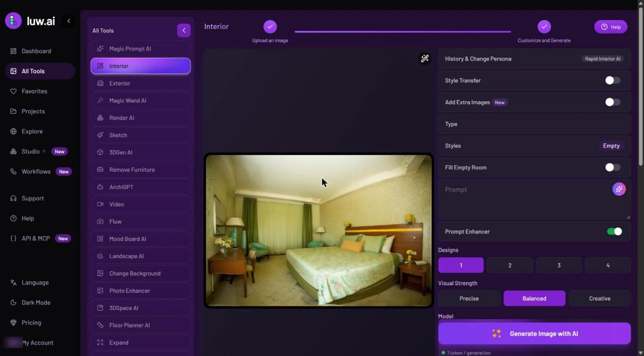Collapse the main sidebar with the arrow
Screen dimensions: 644x356
(x=68, y=21)
